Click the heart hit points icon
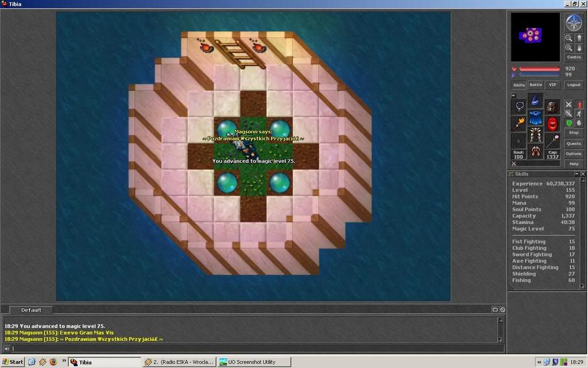Image resolution: width=588 pixels, height=368 pixels. pos(514,69)
